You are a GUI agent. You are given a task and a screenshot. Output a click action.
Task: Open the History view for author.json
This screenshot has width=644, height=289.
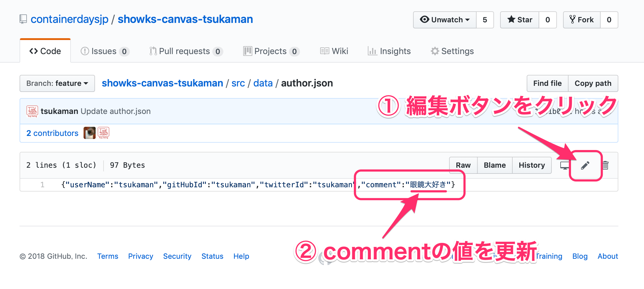pos(532,165)
